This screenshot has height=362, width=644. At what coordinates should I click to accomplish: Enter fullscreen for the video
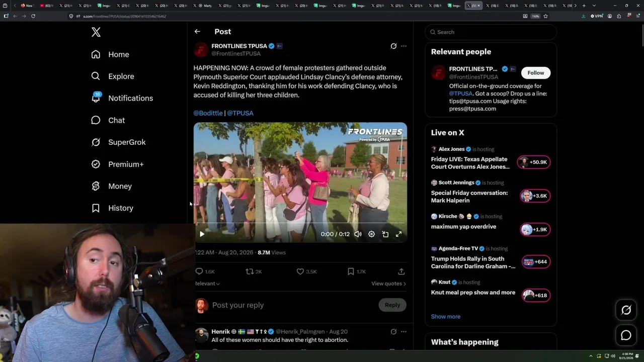pos(398,234)
